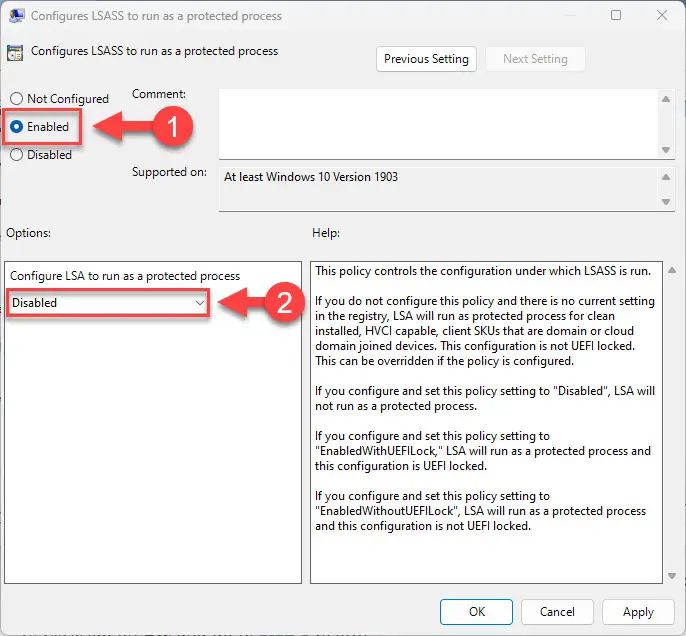This screenshot has height=636, width=686.
Task: Click the 'At least Windows 10 Version 1903' text
Action: [x=311, y=177]
